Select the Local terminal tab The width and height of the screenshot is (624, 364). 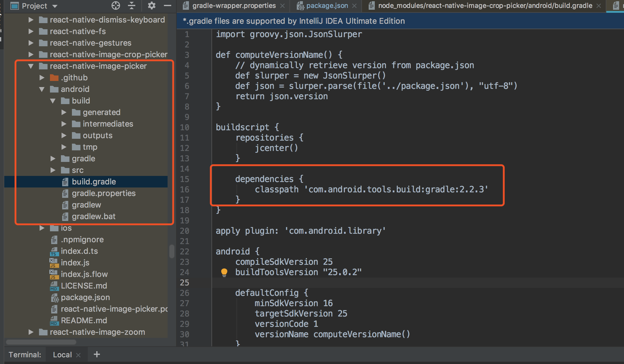[x=62, y=355]
